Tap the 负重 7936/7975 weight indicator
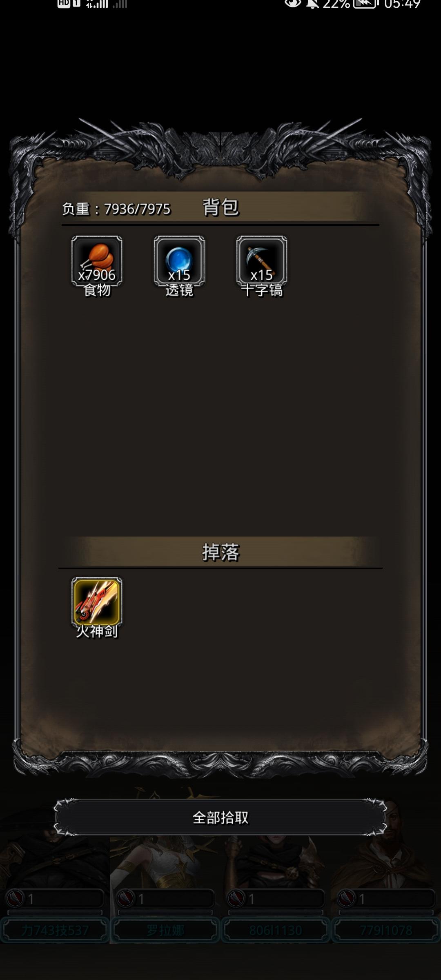 (116, 209)
